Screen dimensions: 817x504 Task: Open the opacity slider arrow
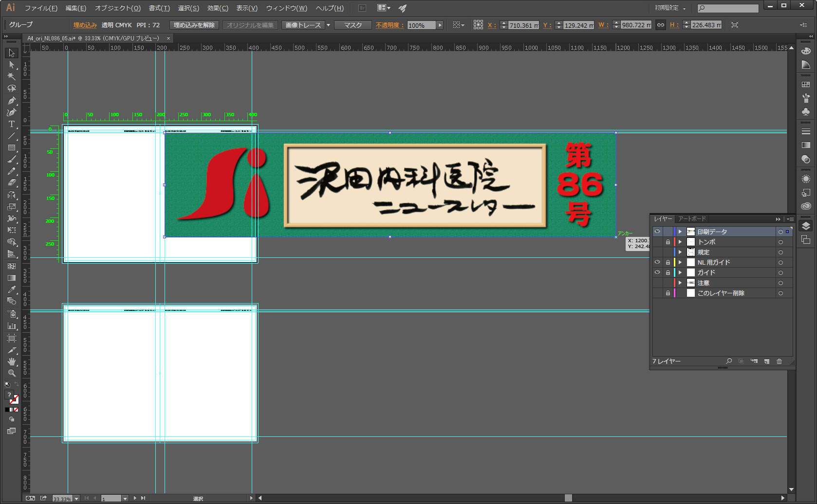pos(440,25)
